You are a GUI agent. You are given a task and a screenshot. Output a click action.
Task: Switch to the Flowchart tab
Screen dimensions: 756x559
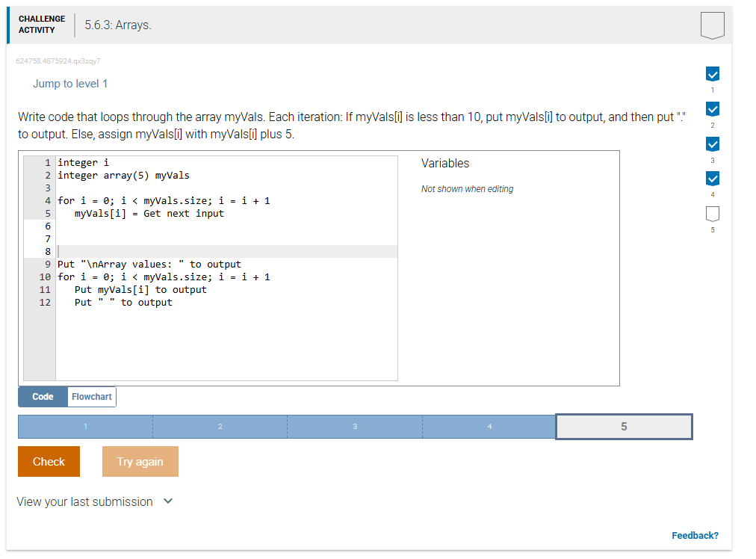pos(90,397)
